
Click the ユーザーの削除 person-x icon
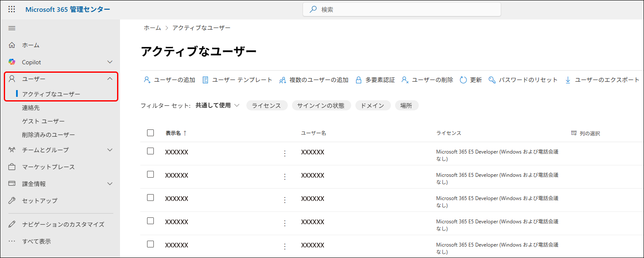coord(405,80)
